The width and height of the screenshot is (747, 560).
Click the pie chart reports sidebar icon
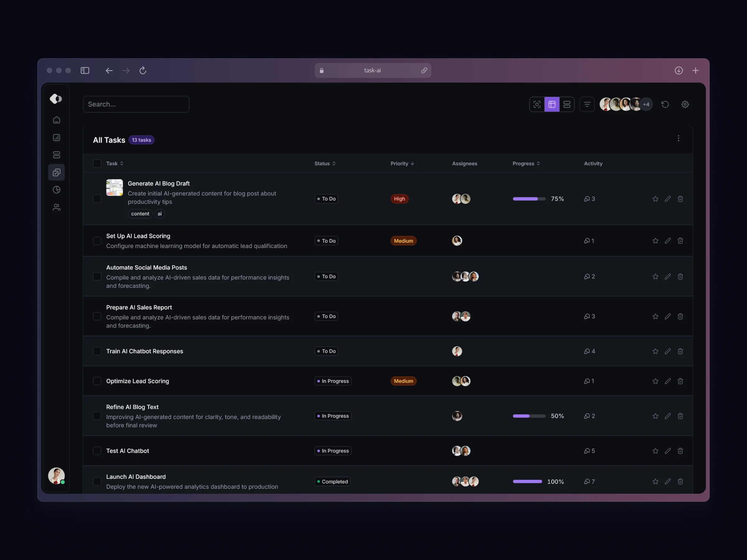coord(56,190)
